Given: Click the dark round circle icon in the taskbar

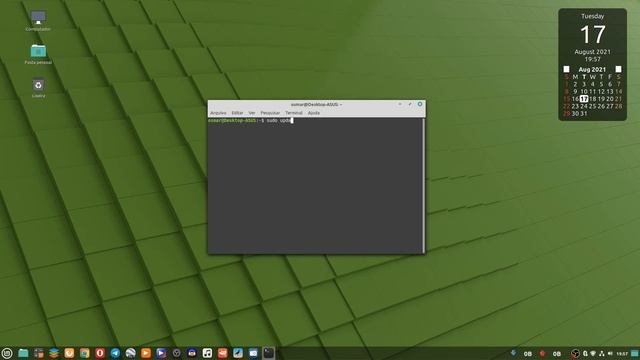Looking at the screenshot, I should pyautogui.click(x=177, y=353).
